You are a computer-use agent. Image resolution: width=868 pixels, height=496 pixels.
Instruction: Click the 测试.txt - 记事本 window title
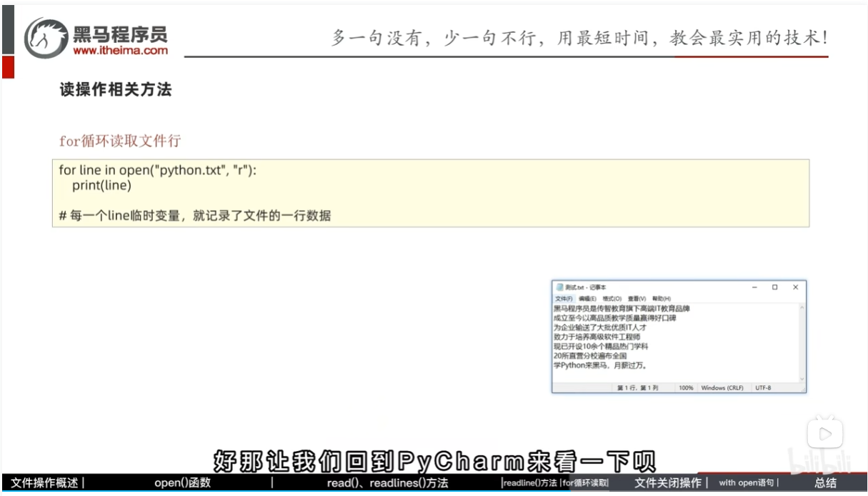(585, 287)
